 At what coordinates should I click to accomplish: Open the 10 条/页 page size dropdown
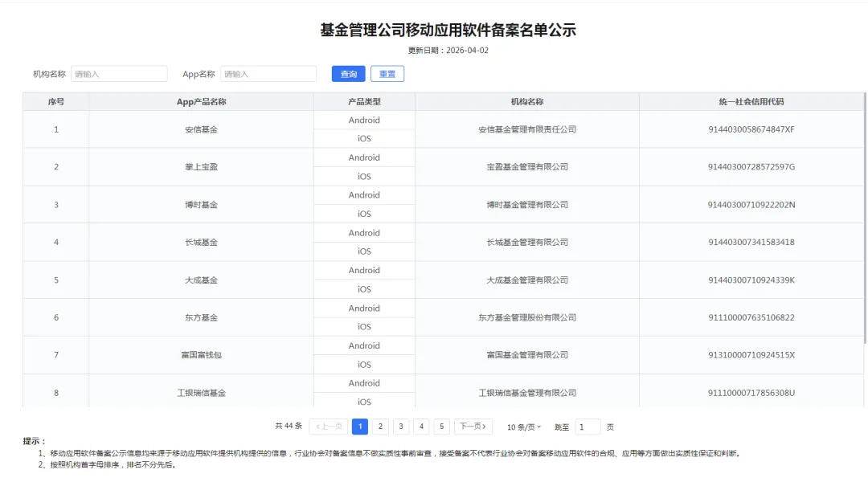(524, 427)
